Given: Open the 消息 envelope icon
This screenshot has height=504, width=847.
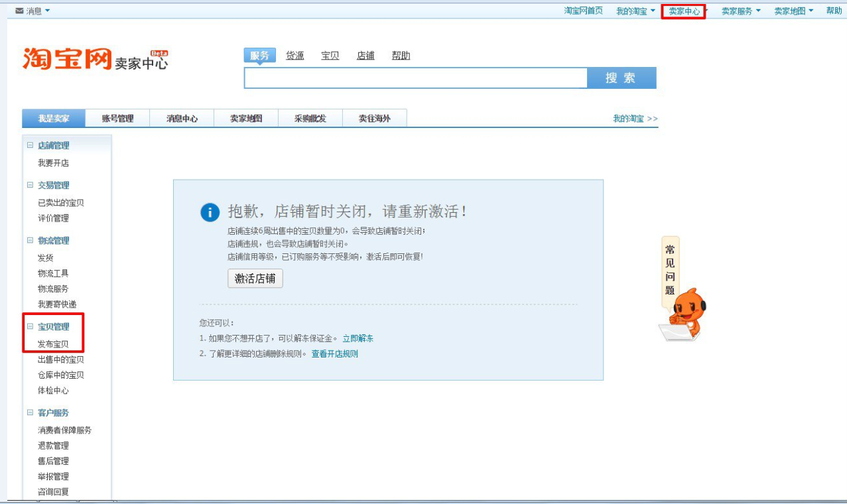Looking at the screenshot, I should pyautogui.click(x=19, y=11).
